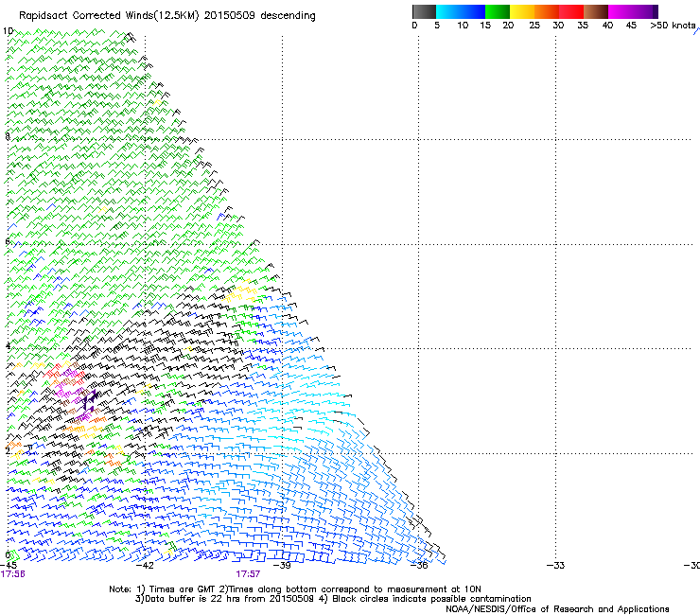Click the orange 25-30 knots legend color
The width and height of the screenshot is (700, 615).
[547, 11]
